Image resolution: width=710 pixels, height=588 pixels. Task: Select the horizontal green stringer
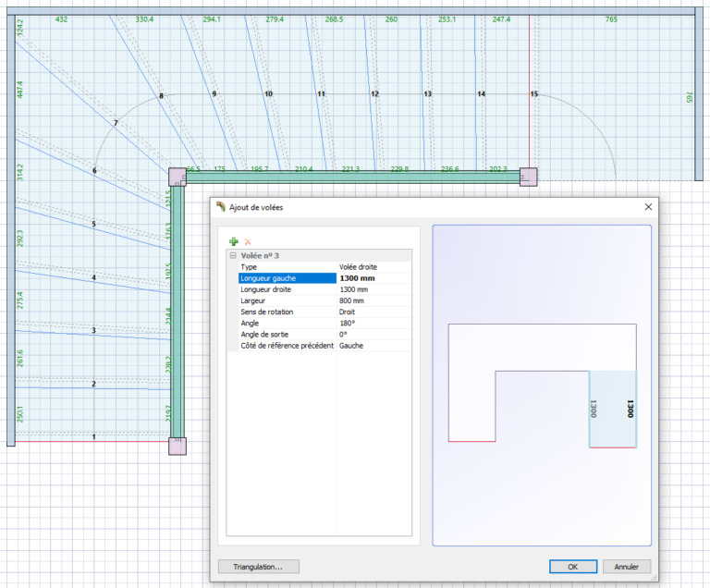pos(353,178)
